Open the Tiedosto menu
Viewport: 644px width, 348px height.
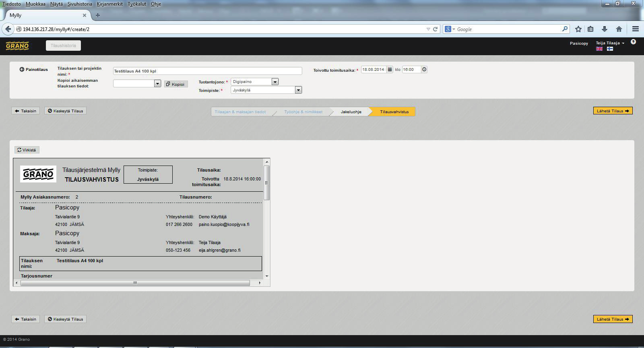[12, 4]
